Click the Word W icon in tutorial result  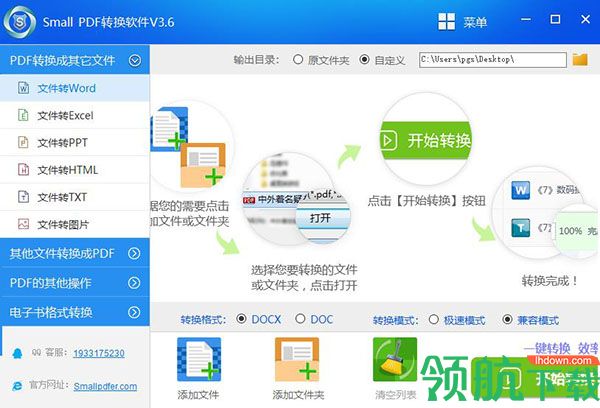point(521,190)
